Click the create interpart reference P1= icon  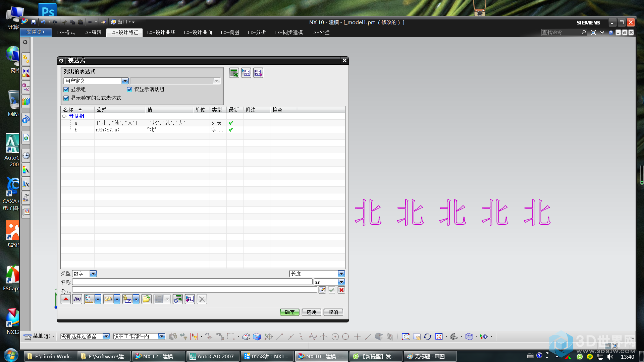(x=127, y=299)
